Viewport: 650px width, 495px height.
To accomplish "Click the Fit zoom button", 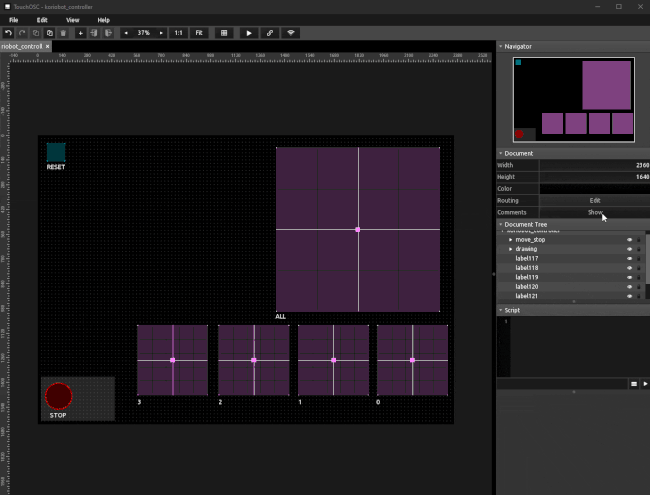I will tap(199, 33).
